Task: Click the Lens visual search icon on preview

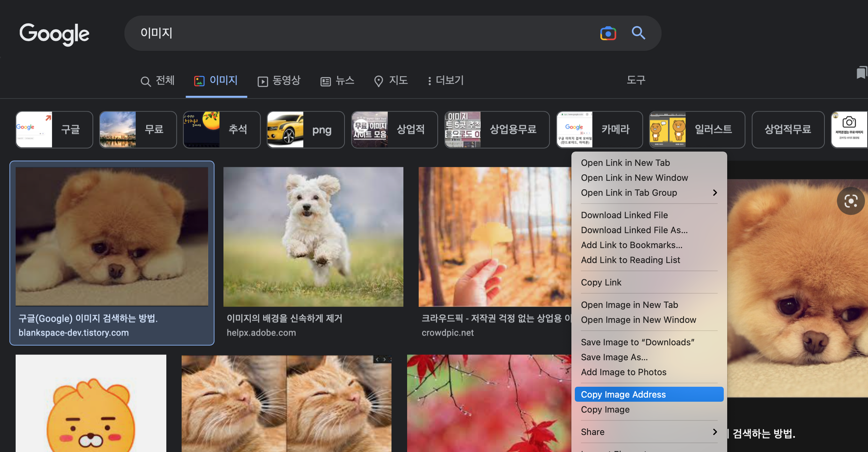Action: coord(850,201)
